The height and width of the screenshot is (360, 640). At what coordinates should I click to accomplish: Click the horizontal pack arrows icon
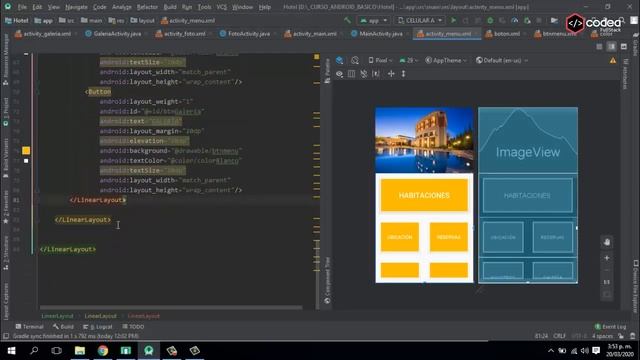point(391,74)
